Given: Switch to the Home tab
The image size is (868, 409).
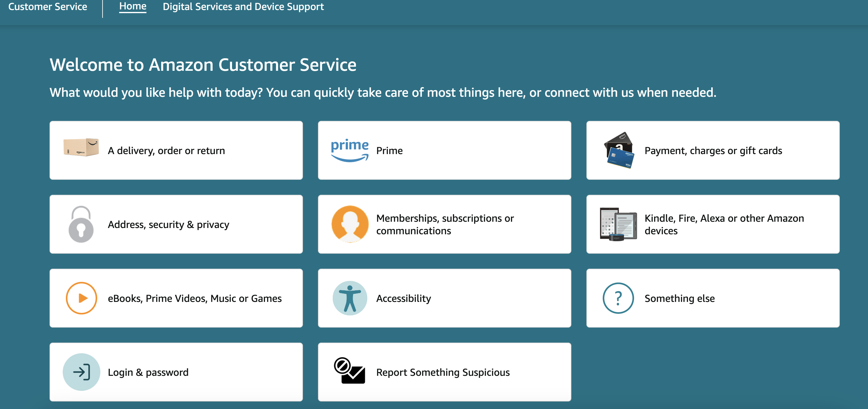Looking at the screenshot, I should pos(133,6).
